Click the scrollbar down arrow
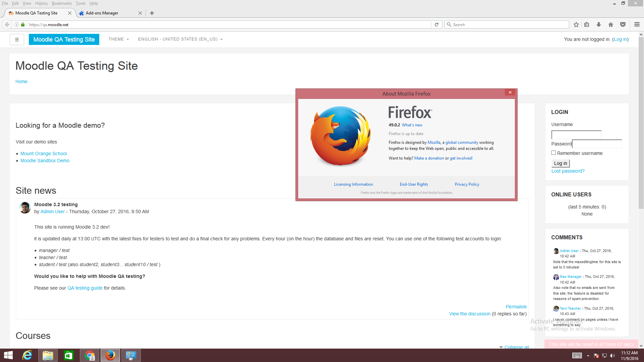The width and height of the screenshot is (644, 362). 641,346
